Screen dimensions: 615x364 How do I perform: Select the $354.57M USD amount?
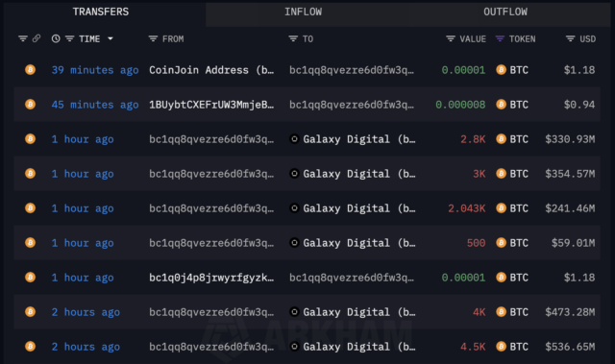tap(570, 174)
